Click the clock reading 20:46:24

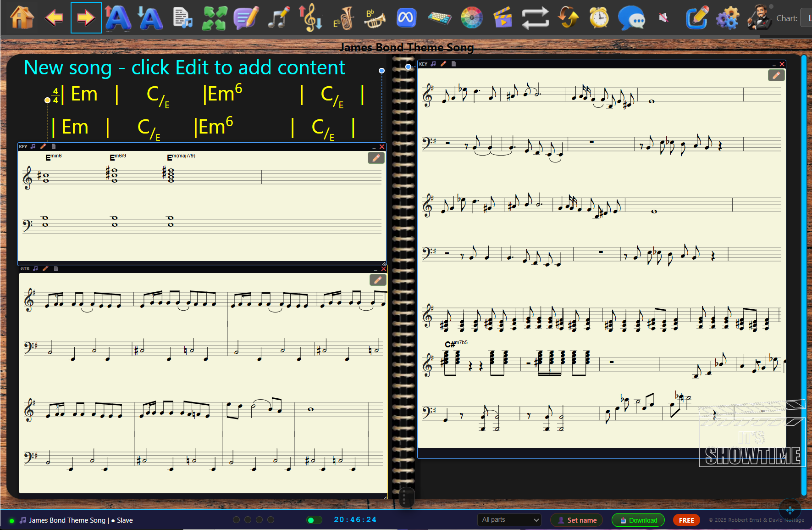point(355,519)
